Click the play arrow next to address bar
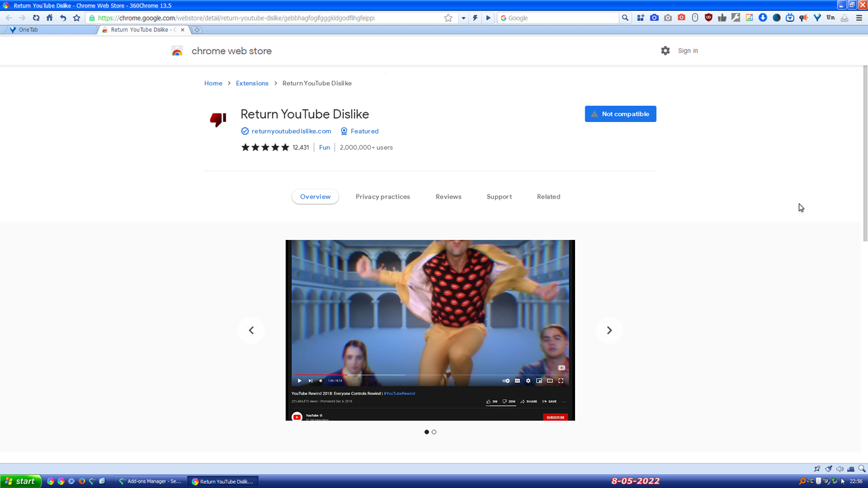This screenshot has width=868, height=488. (x=488, y=18)
